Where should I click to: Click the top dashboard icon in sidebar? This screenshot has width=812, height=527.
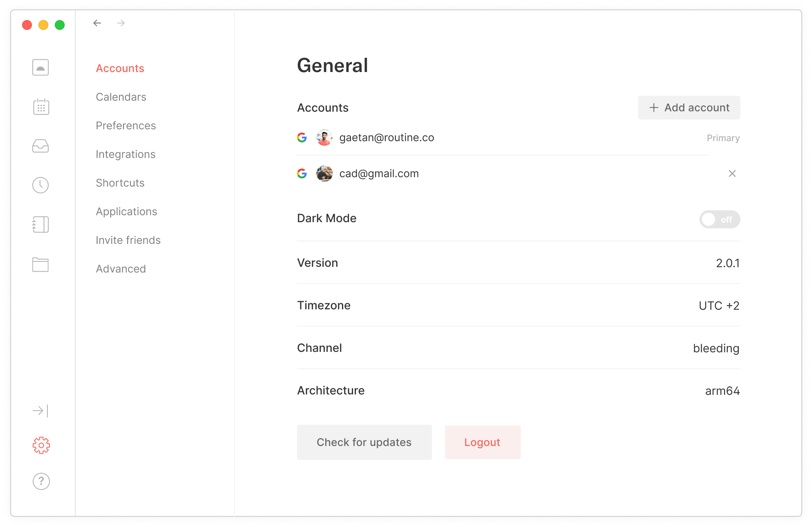coord(40,68)
